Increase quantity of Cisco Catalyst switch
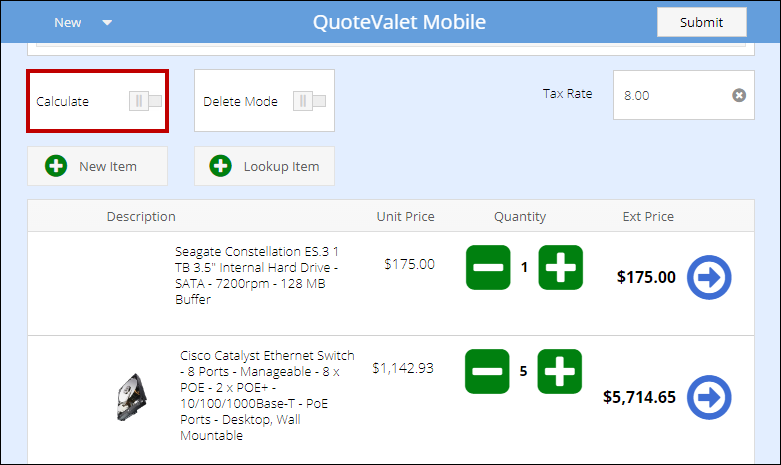 (x=560, y=371)
